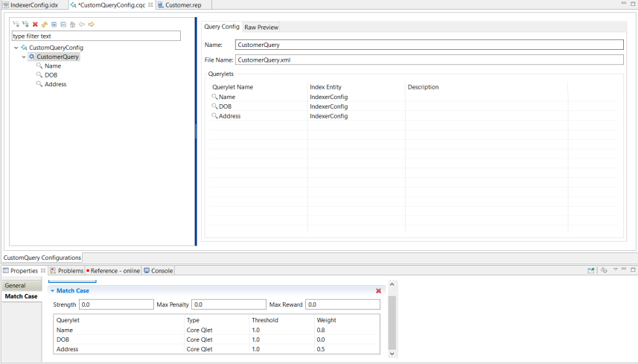Remove the Match Case section with red X
Screen dimensions: 638x364
click(378, 291)
